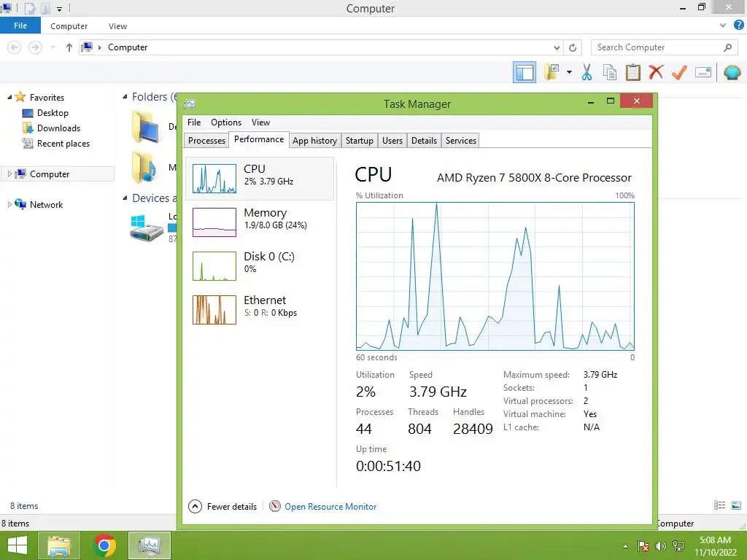Click the red X Delete icon
The height and width of the screenshot is (560, 747).
656,72
